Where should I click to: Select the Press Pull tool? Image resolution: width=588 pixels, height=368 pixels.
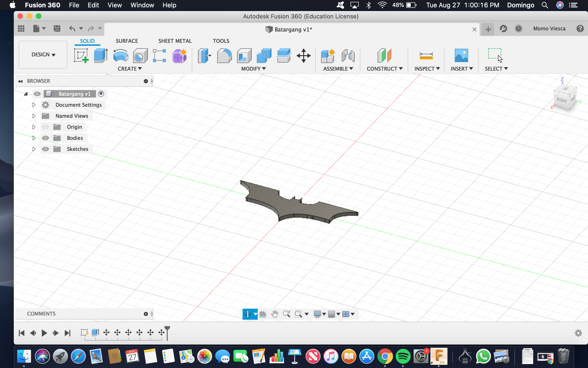[204, 55]
